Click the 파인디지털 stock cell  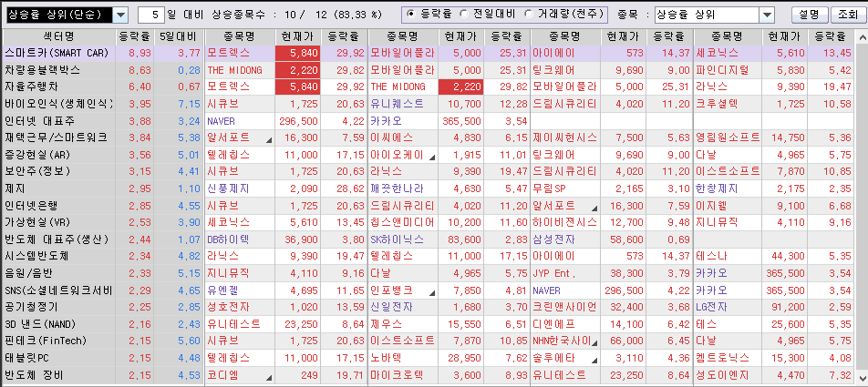coord(728,70)
